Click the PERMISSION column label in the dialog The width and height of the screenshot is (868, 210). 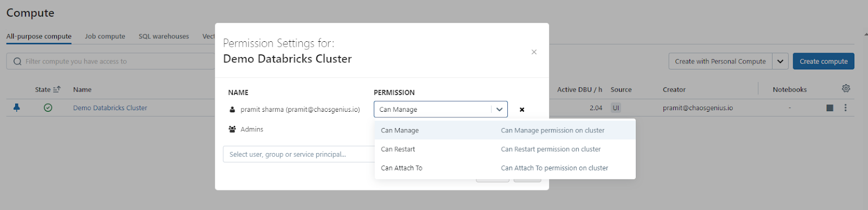click(394, 93)
